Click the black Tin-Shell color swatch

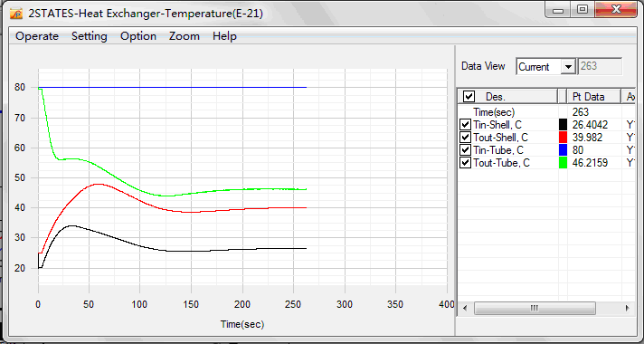563,125
